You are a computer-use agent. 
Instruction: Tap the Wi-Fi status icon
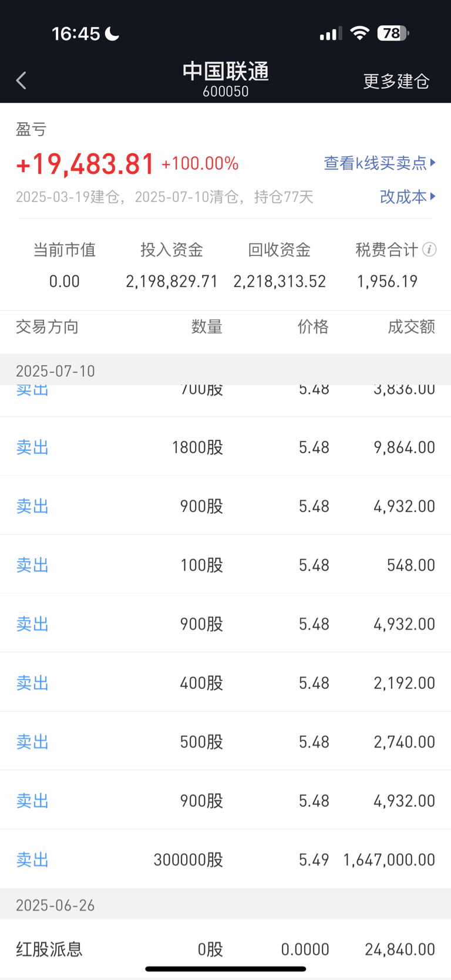(x=359, y=33)
